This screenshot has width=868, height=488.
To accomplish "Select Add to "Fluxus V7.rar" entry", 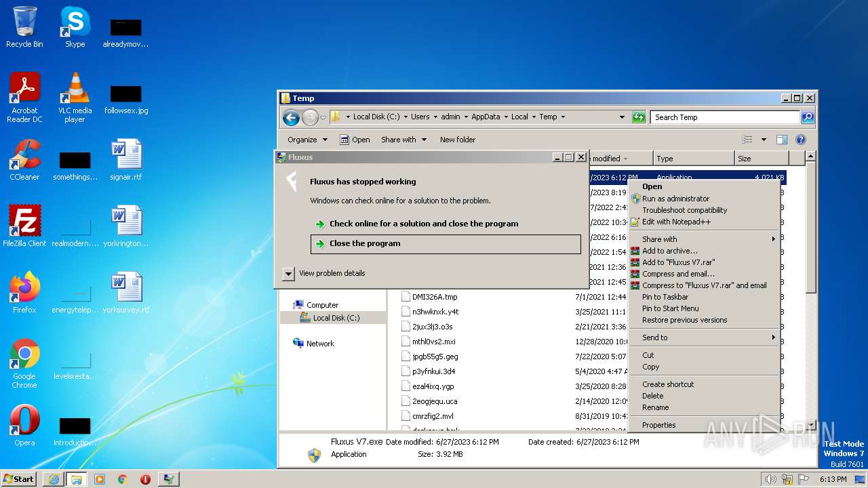I will pyautogui.click(x=703, y=262).
